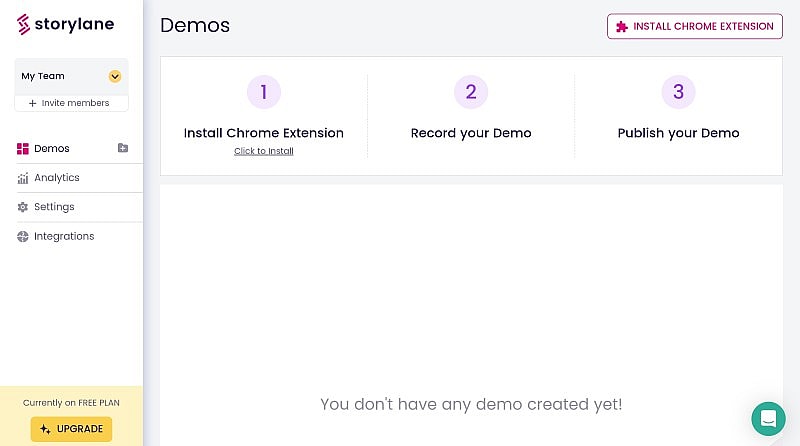Go to Settings page
800x446 pixels.
click(x=54, y=207)
